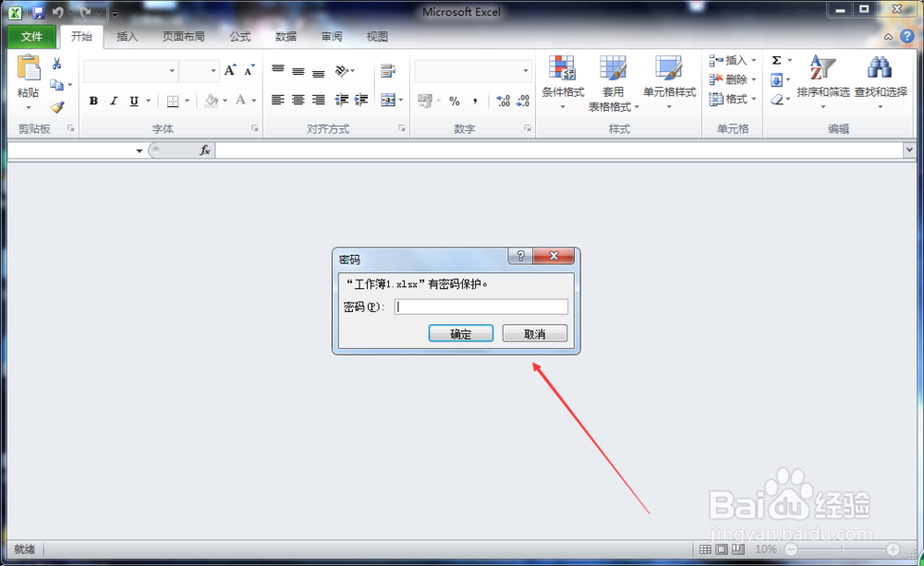The image size is (924, 566).
Task: Open the 查找和选择 find and select menu
Action: [881, 82]
